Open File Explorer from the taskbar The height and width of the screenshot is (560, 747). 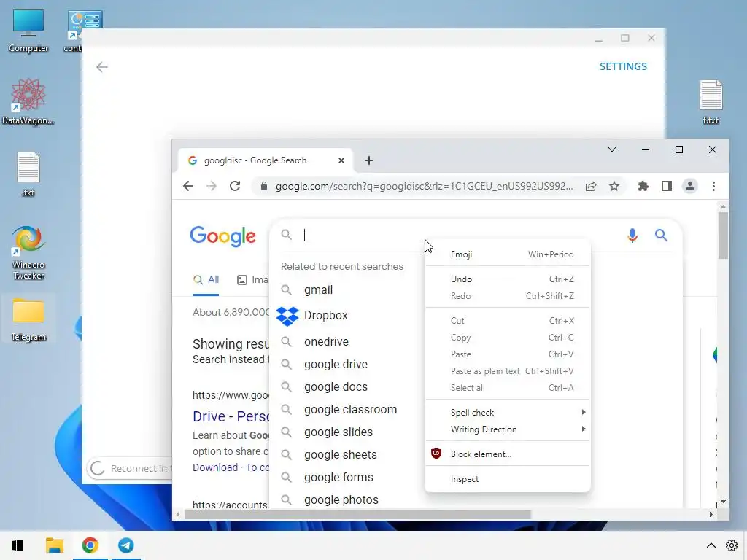(x=54, y=545)
